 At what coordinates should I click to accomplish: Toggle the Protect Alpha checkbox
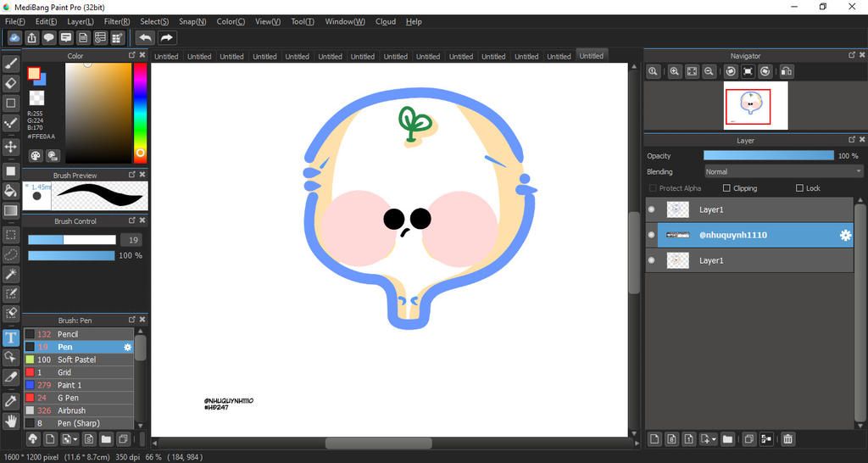click(x=653, y=188)
